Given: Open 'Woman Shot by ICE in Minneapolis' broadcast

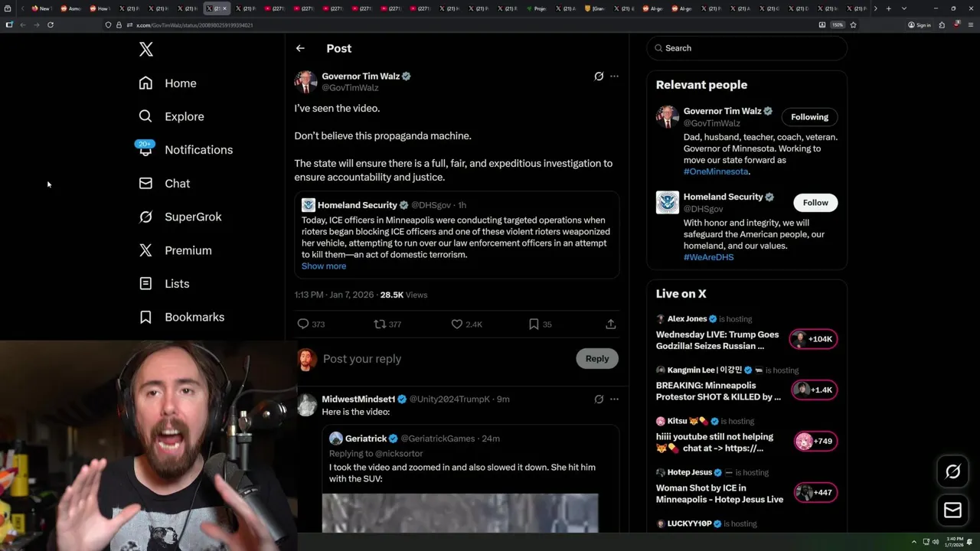Looking at the screenshot, I should point(720,494).
